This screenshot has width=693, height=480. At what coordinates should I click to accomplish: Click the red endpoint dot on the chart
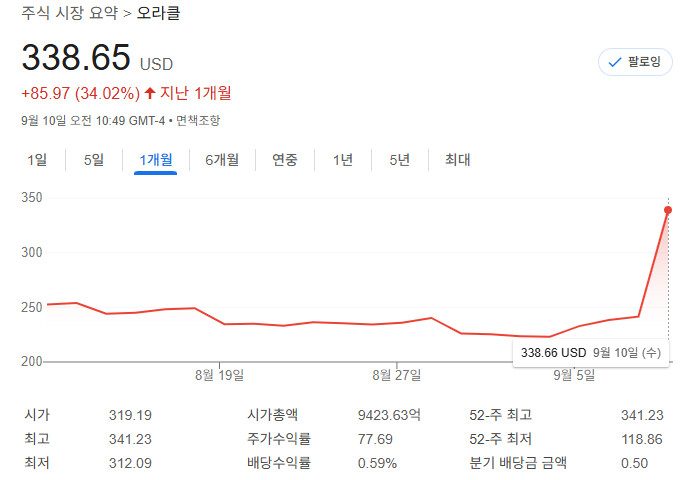tap(668, 210)
